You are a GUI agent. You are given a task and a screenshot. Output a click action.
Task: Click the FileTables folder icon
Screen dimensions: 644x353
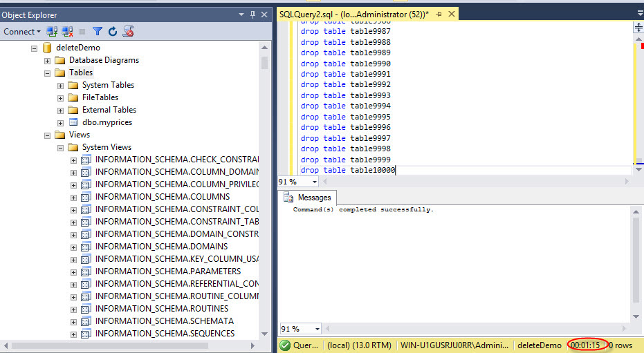73,97
